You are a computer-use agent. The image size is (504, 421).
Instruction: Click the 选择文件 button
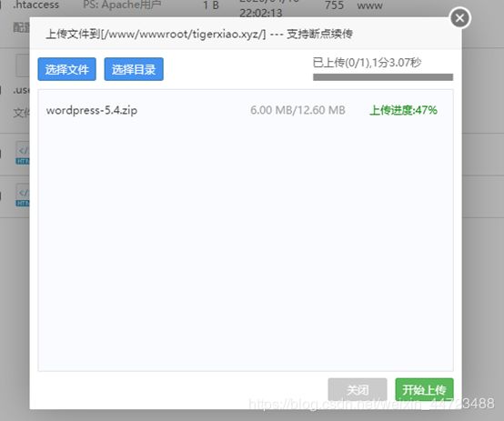pos(66,69)
